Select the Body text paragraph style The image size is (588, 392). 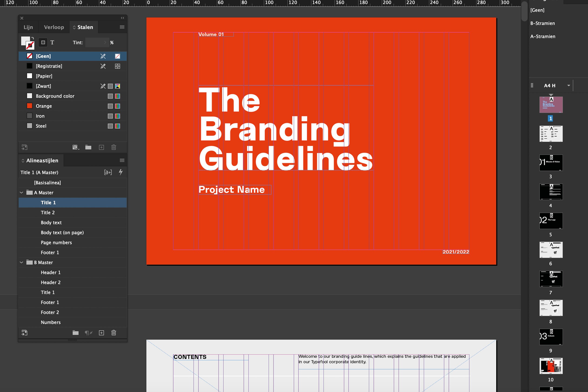[x=51, y=223]
